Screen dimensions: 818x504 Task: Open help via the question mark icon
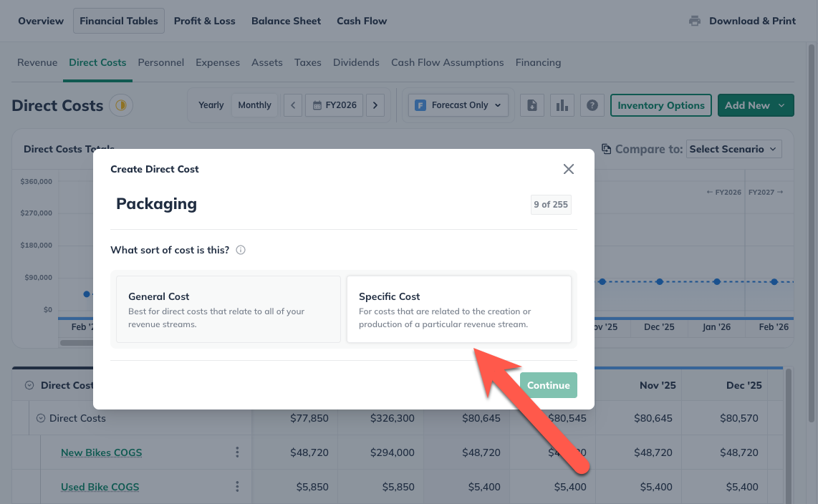(592, 105)
